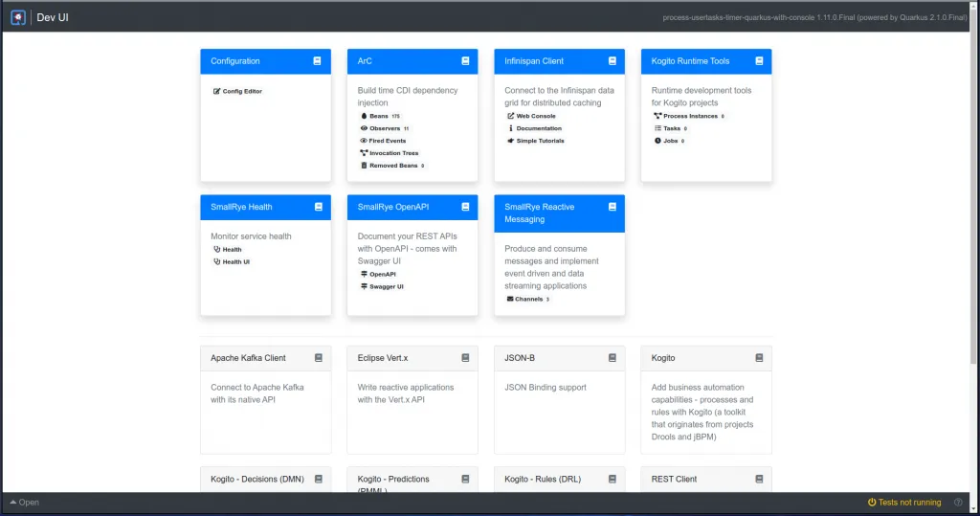980x516 pixels.
Task: Click the Infinispan Client card title
Action: [x=534, y=61]
